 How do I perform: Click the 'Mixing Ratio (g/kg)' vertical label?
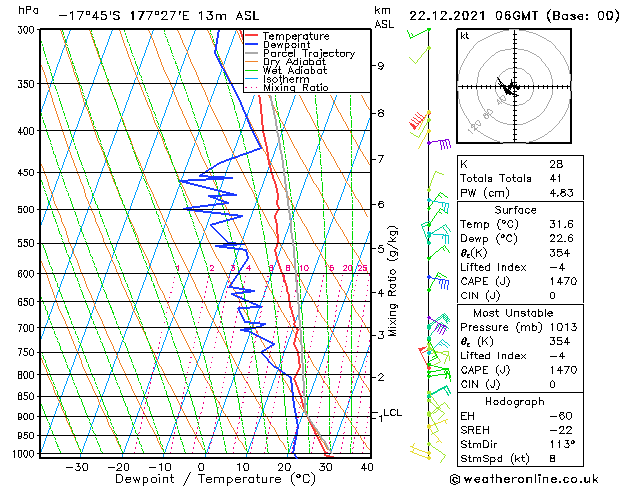(x=392, y=281)
